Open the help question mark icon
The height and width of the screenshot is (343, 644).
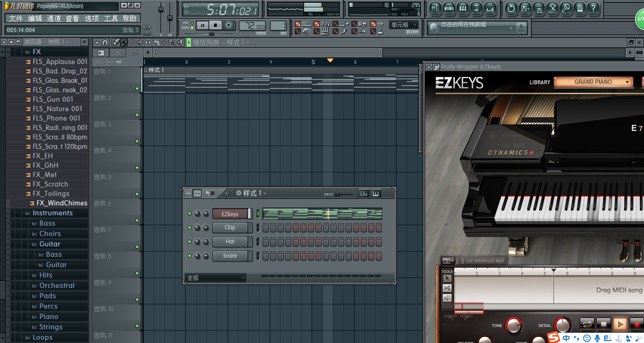tap(593, 8)
